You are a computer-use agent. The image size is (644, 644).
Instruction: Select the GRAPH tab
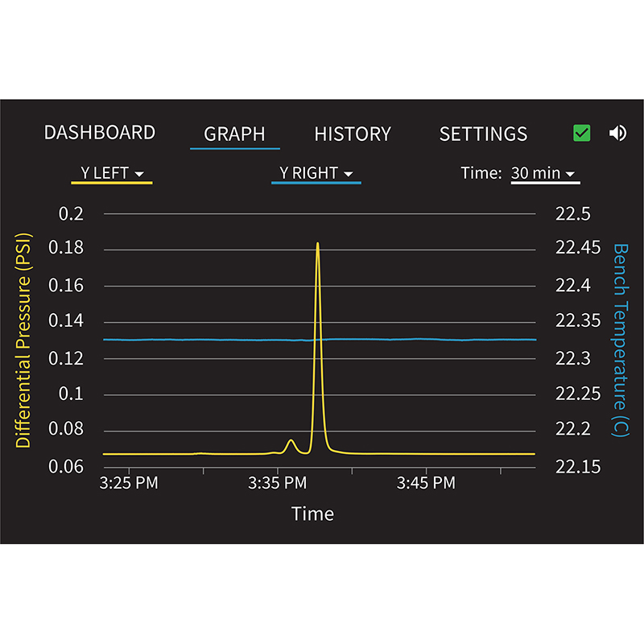234,134
